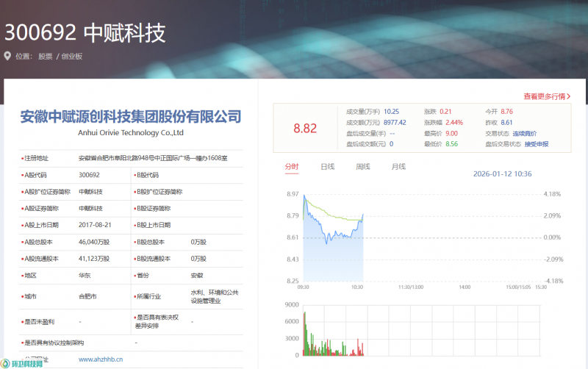
Task: Click the 10:30 time axis label
Action: (x=356, y=287)
